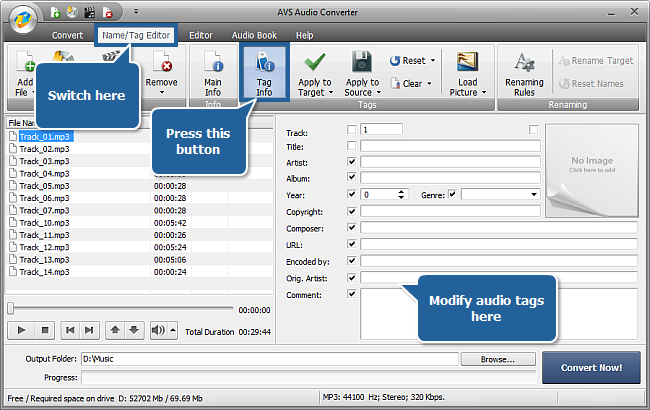
Task: Uncheck the Comment checkbox
Action: coord(352,294)
